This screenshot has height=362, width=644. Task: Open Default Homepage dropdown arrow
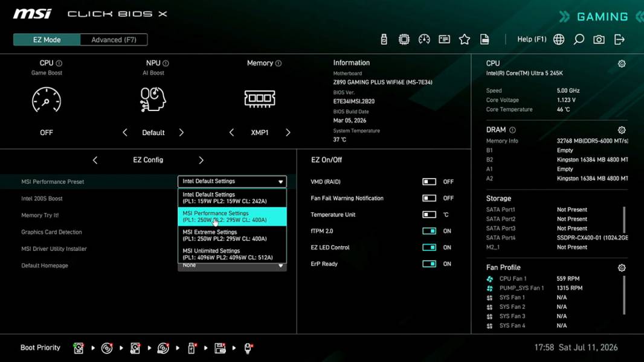(x=280, y=266)
